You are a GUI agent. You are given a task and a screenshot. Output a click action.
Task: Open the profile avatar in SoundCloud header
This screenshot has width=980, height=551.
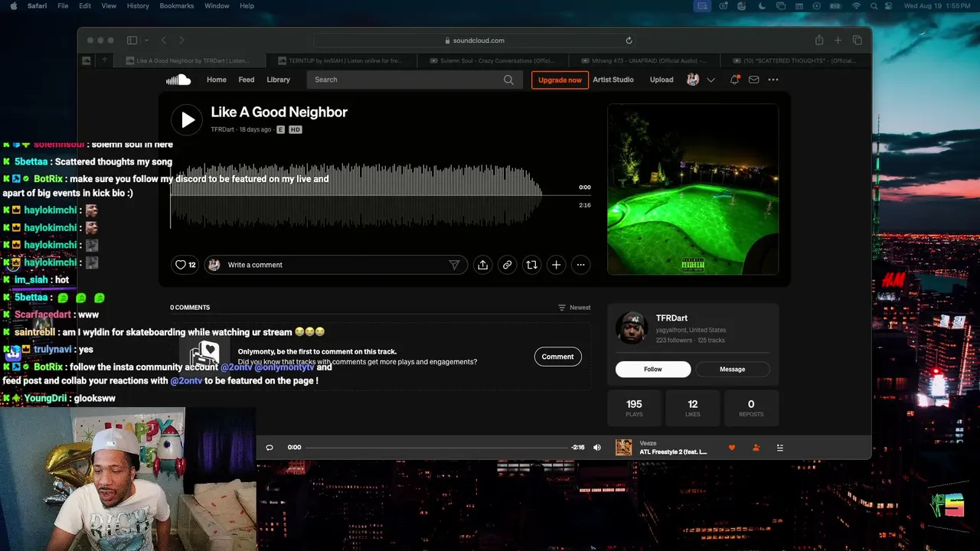(x=693, y=80)
